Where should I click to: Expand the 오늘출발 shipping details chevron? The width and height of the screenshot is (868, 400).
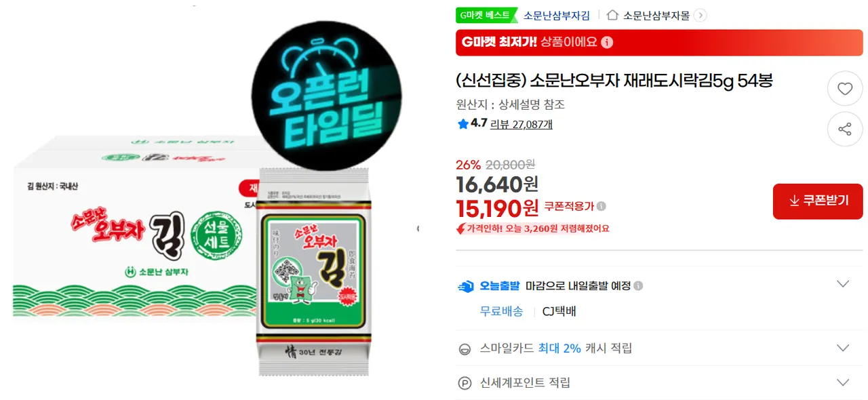tap(843, 284)
